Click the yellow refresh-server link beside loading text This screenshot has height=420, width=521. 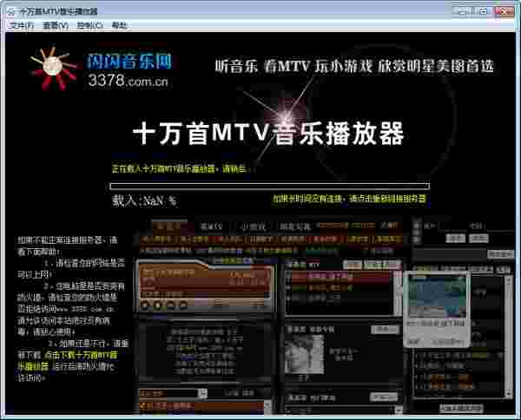(x=349, y=199)
